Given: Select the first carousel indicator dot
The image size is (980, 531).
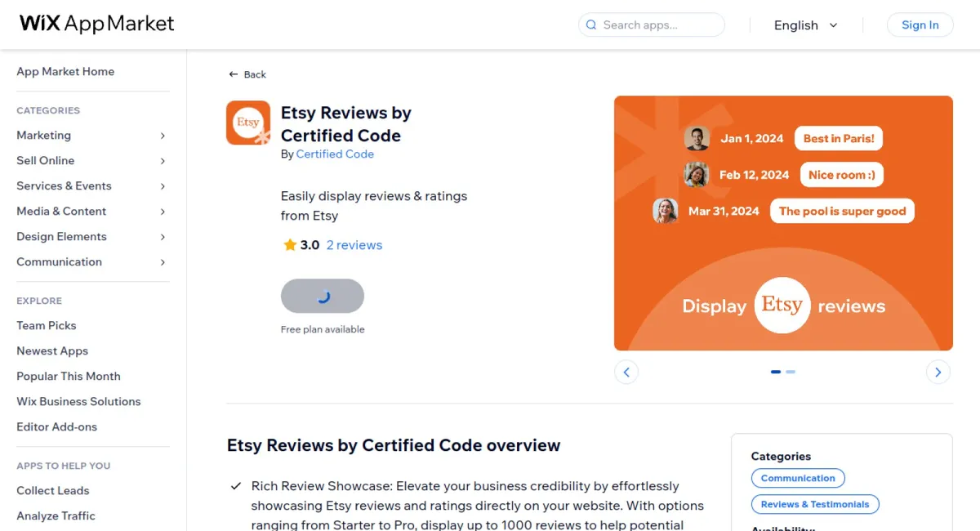Looking at the screenshot, I should pos(776,372).
